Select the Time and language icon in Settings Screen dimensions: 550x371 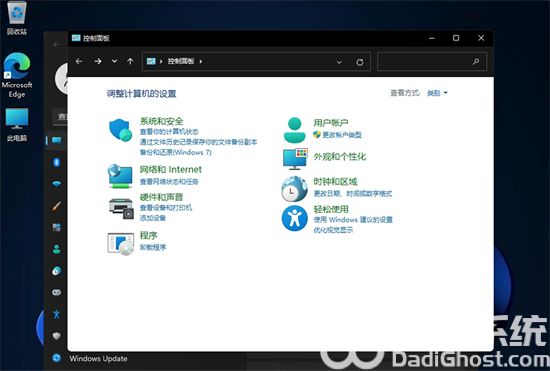pyautogui.click(x=56, y=271)
